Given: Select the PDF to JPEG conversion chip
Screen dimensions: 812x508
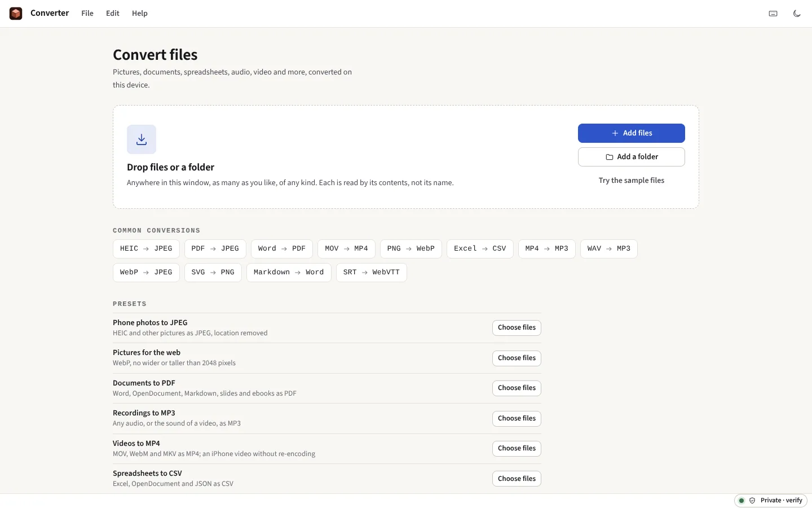Looking at the screenshot, I should point(215,249).
